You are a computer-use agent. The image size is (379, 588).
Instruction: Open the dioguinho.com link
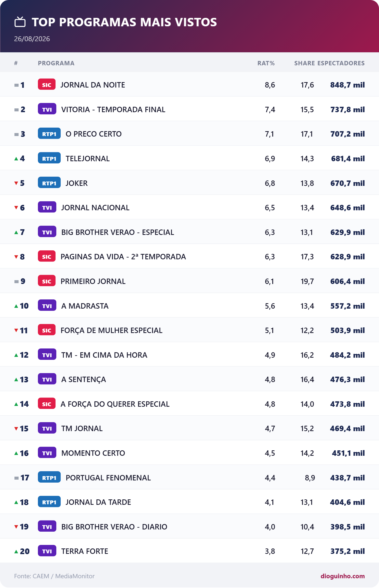342,576
